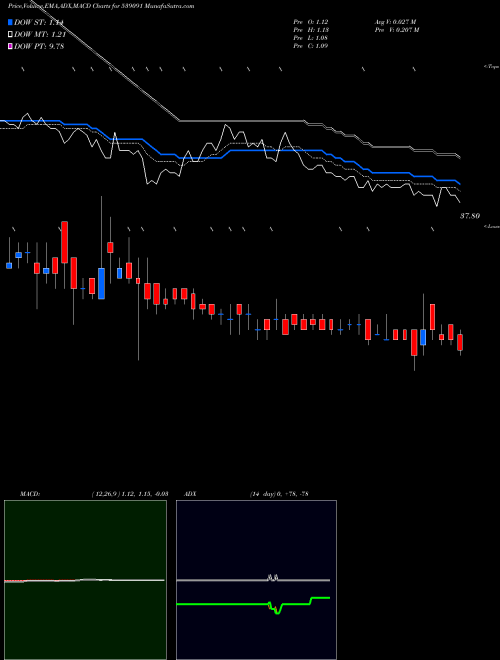500x660 pixels.
Task: Select the 'DOW ST: 1.14' legend text
Action: click(x=39, y=22)
